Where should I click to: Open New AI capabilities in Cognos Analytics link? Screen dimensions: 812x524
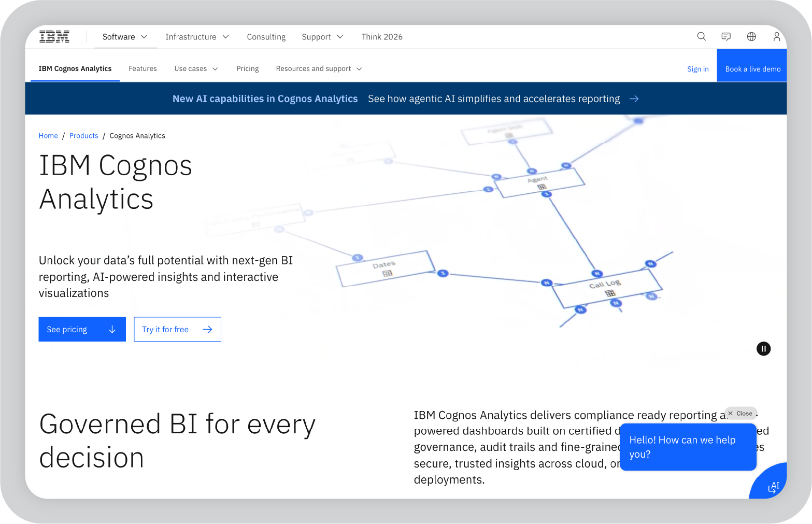point(265,99)
